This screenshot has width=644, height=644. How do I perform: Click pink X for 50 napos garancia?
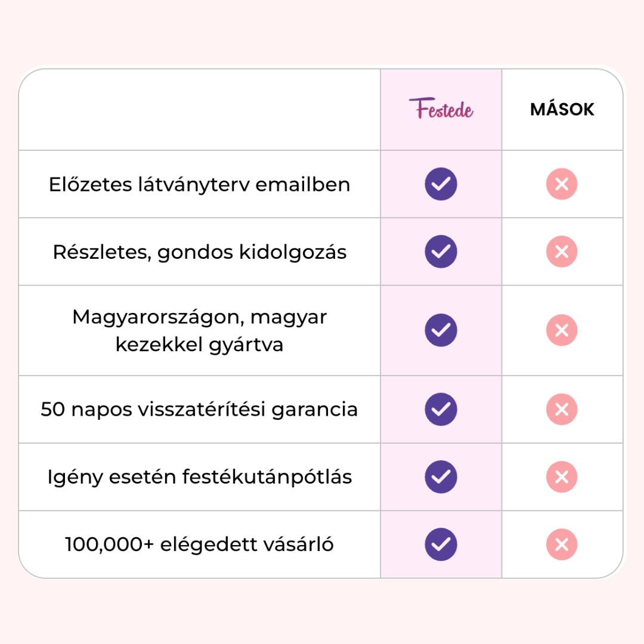tap(562, 409)
